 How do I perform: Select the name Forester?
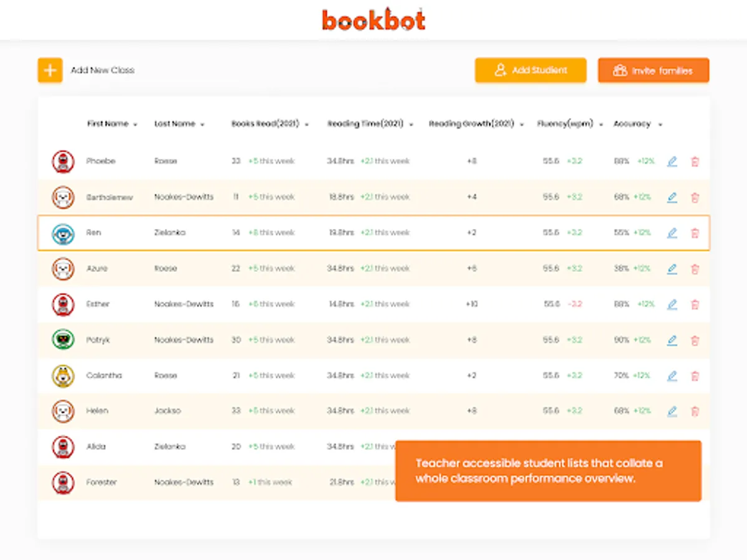point(101,482)
